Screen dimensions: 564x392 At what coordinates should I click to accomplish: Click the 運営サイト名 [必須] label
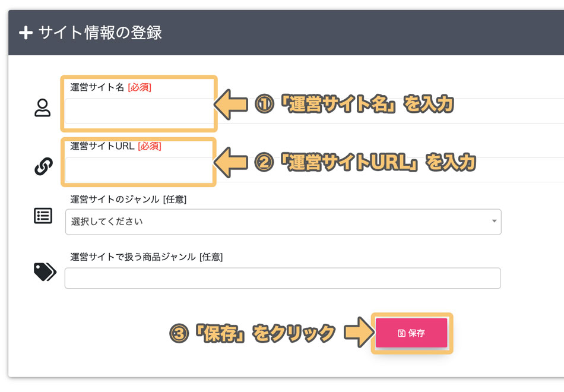tap(111, 87)
